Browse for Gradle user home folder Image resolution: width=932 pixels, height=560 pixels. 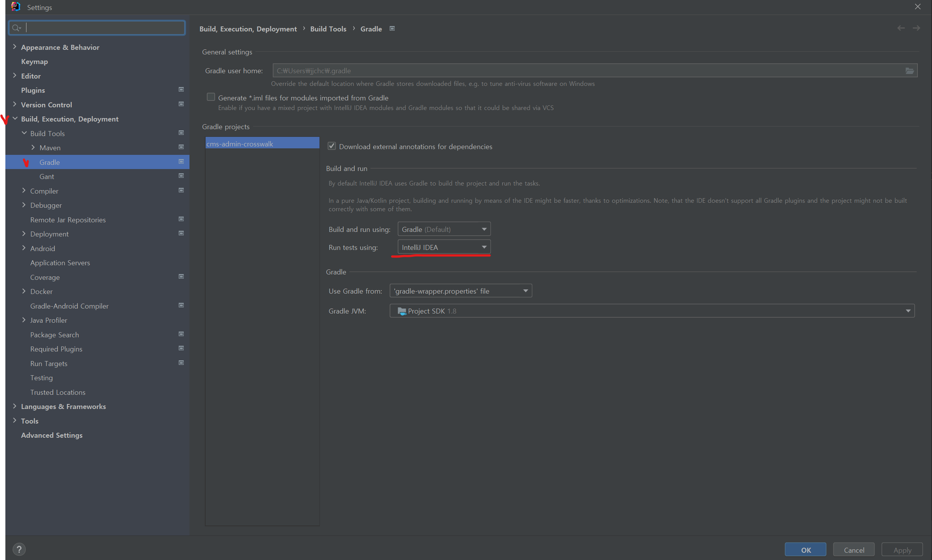coord(909,71)
